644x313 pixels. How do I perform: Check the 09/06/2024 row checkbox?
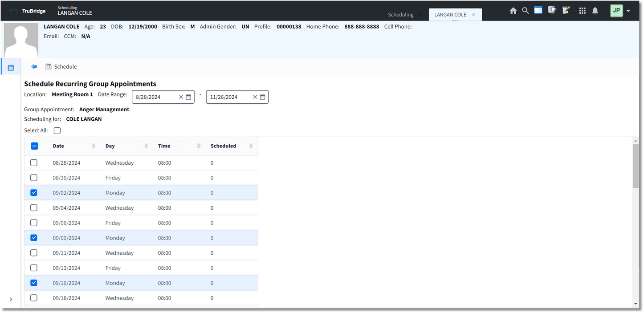point(34,223)
